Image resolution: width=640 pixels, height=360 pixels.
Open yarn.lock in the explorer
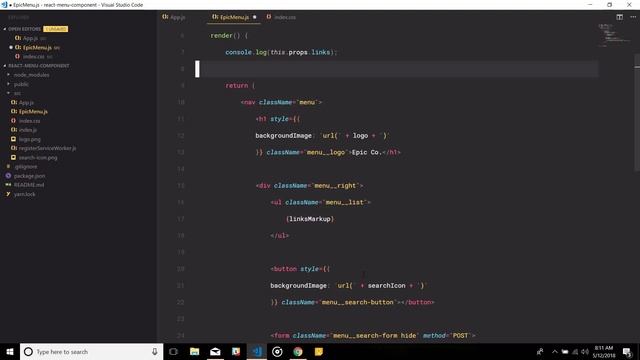[24, 194]
